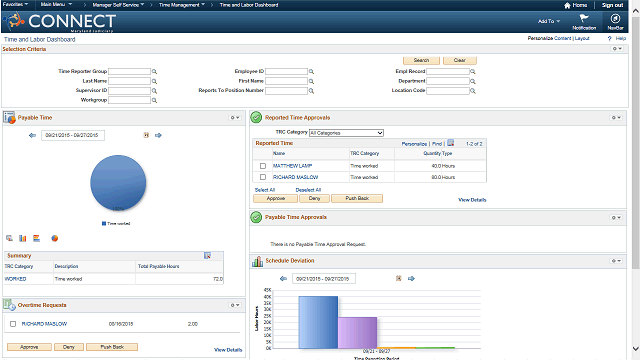
Task: Go to next week in Schedule Deviation
Action: [411, 278]
